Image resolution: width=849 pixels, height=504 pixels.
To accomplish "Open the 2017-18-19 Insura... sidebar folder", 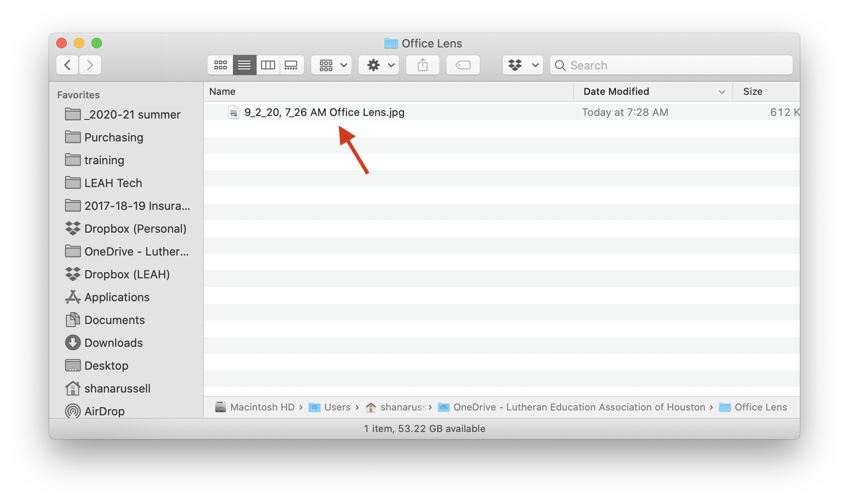I will (127, 206).
